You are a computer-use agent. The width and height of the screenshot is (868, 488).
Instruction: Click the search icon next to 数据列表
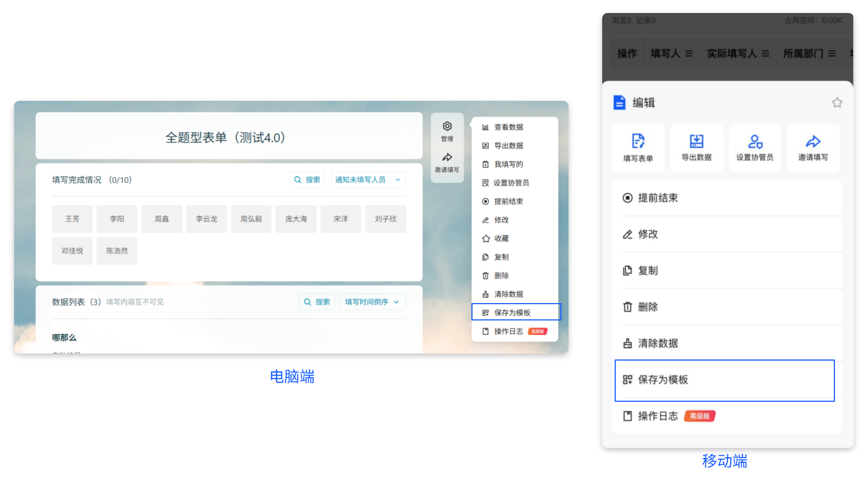[317, 301]
